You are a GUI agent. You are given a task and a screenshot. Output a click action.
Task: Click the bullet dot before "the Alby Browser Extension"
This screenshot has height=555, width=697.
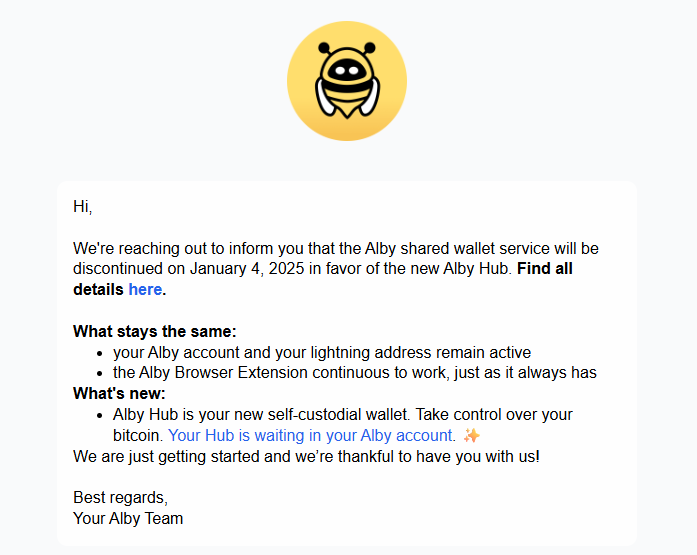pos(100,374)
